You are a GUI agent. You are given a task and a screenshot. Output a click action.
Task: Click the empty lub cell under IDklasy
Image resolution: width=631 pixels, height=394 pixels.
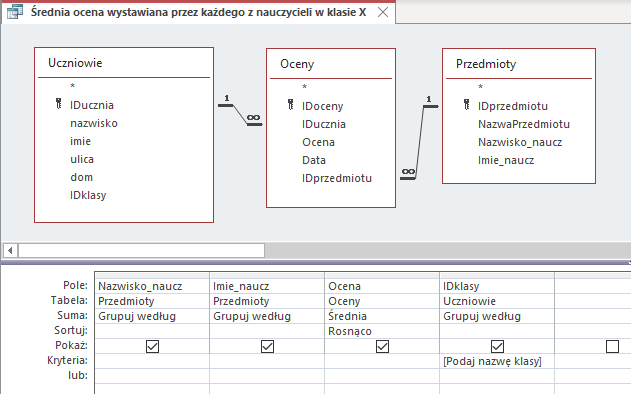tap(497, 376)
